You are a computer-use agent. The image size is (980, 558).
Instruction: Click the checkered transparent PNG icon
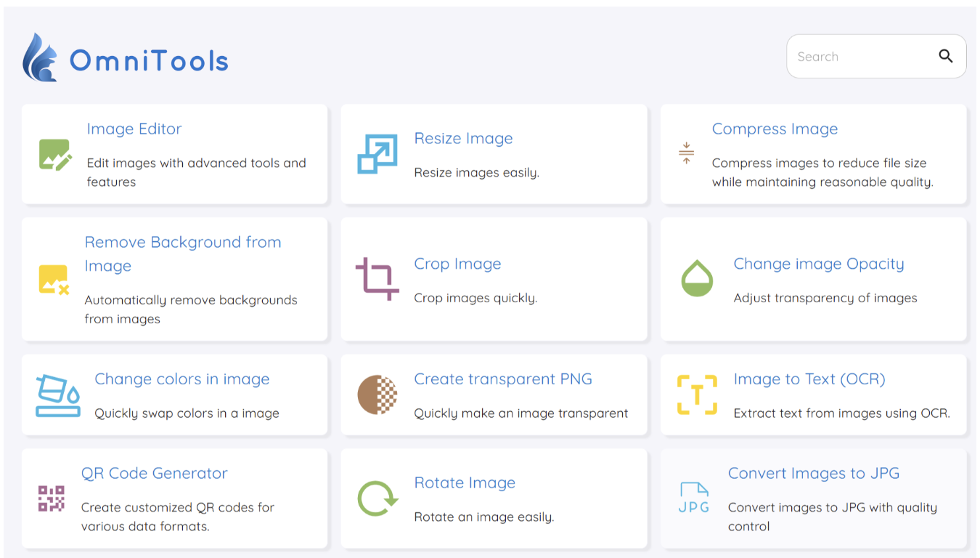click(x=377, y=395)
